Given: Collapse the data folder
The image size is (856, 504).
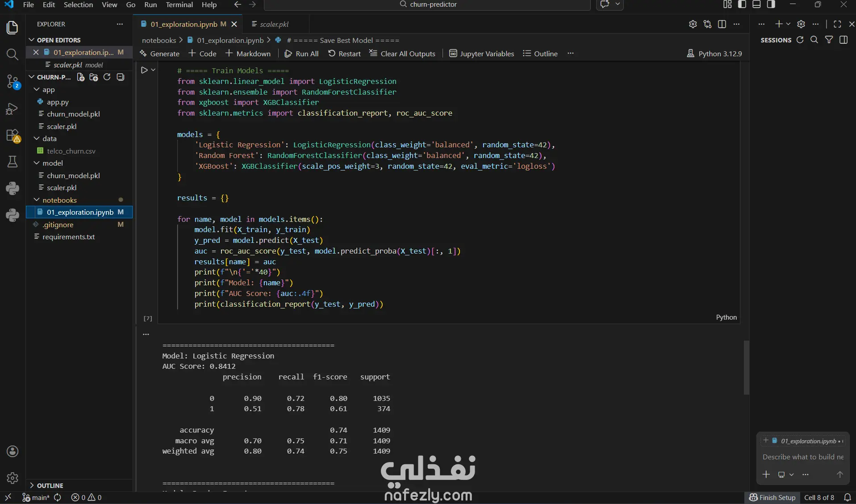Looking at the screenshot, I should pos(37,138).
